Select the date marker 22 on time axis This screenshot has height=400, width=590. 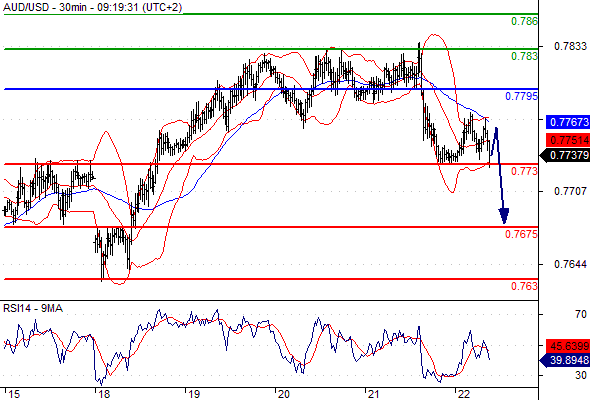click(464, 394)
